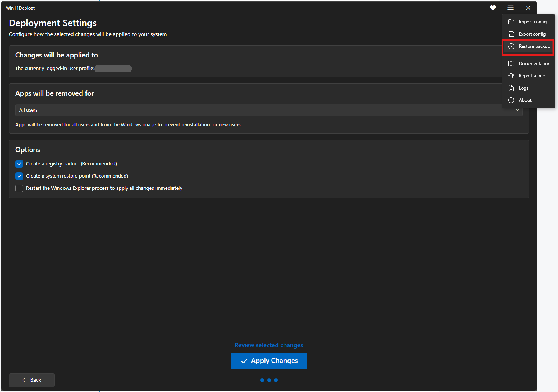The height and width of the screenshot is (392, 558).
Task: Click the Logs document icon
Action: coord(511,88)
